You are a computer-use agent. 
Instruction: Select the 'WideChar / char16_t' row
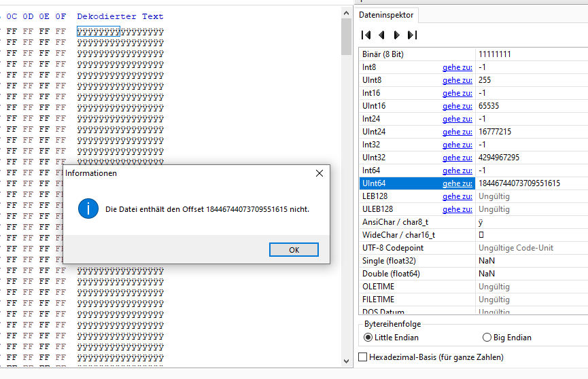coord(473,235)
